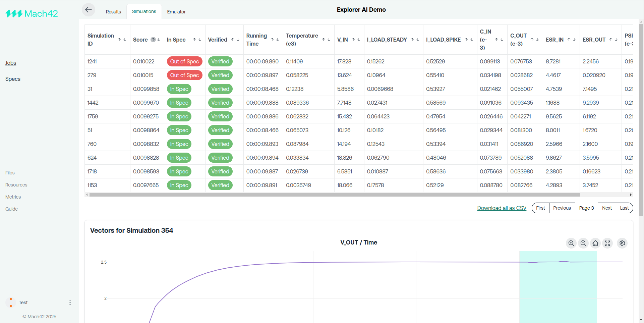Viewport: 644px width, 323px height.
Task: Download all as CSV
Action: click(x=502, y=208)
